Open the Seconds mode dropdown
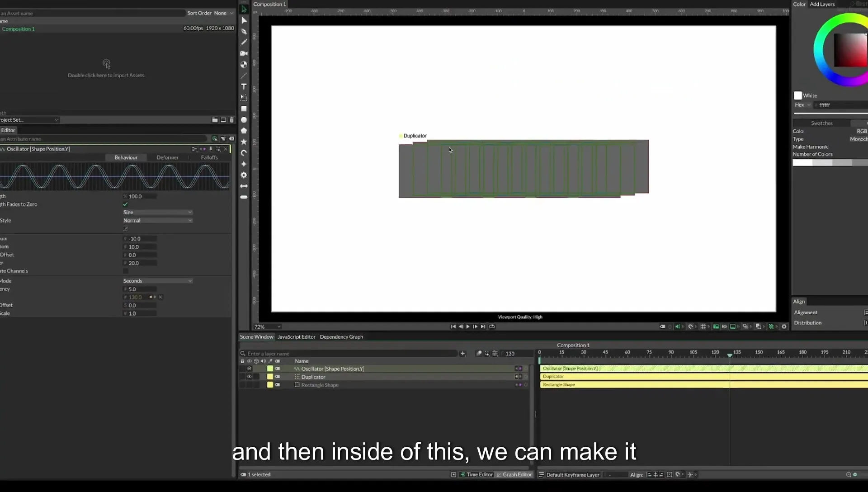Screen dimensions: 868x492 157,281
